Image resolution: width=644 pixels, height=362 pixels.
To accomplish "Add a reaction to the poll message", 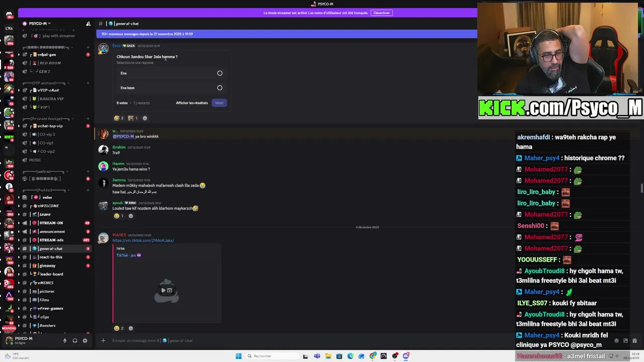I will (x=145, y=118).
